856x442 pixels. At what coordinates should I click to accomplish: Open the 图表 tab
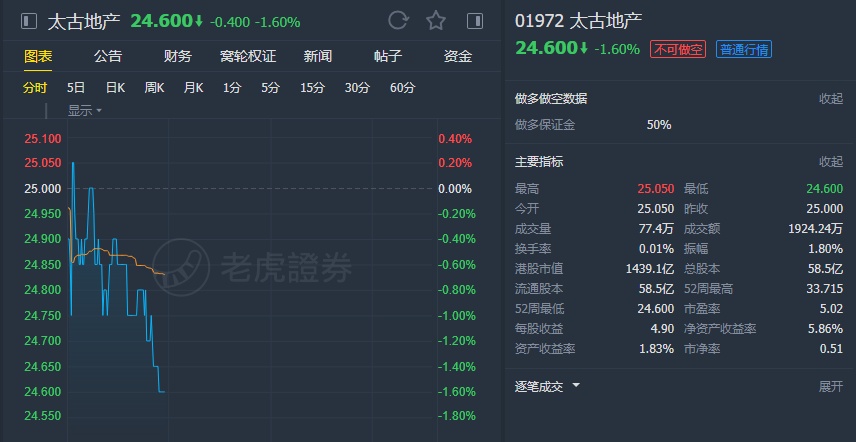(38, 56)
